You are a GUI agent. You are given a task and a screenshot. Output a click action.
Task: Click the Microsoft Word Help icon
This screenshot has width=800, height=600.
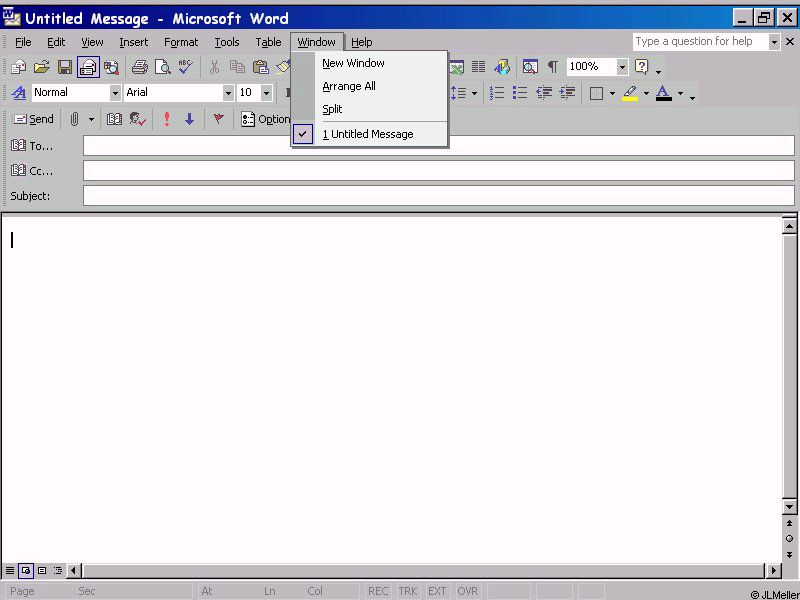(x=641, y=67)
